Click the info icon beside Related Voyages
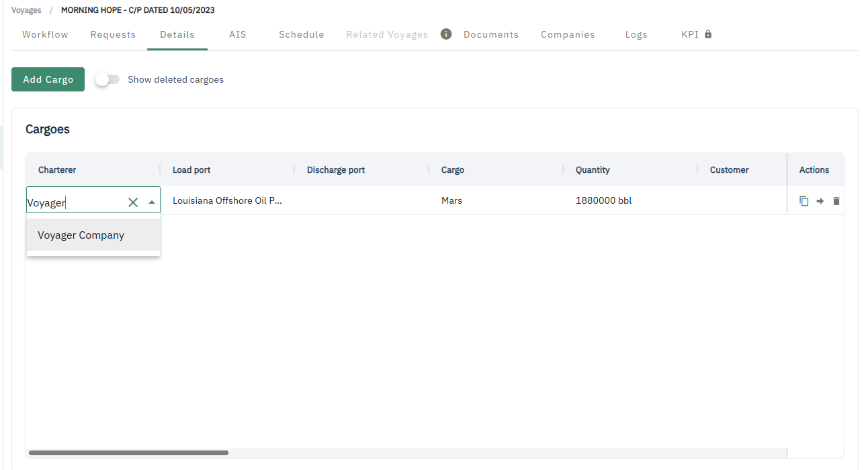The image size is (868, 470). point(446,34)
